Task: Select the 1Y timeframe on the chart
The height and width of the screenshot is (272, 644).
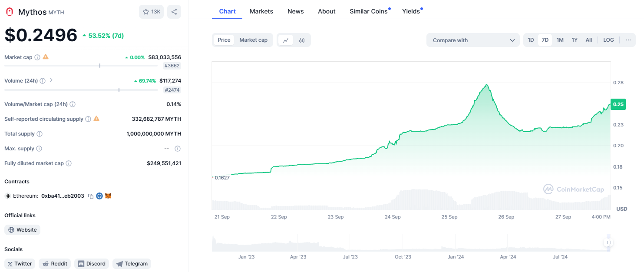Action: tap(574, 40)
